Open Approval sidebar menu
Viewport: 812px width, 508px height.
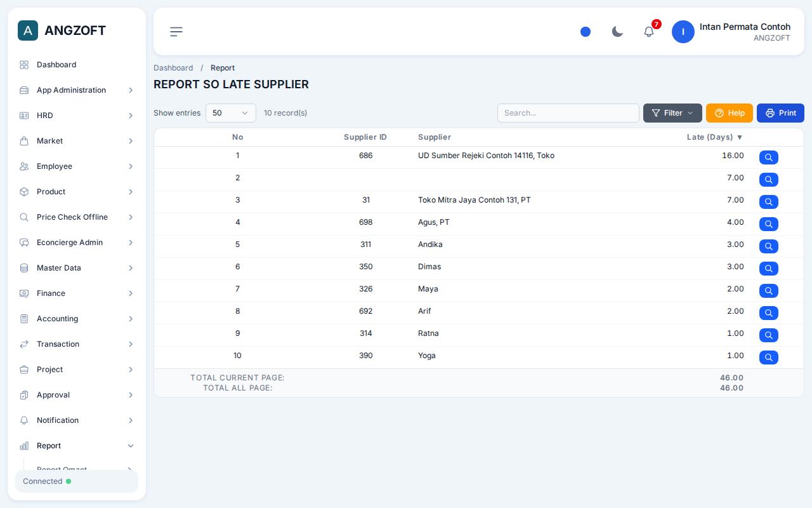(x=77, y=395)
